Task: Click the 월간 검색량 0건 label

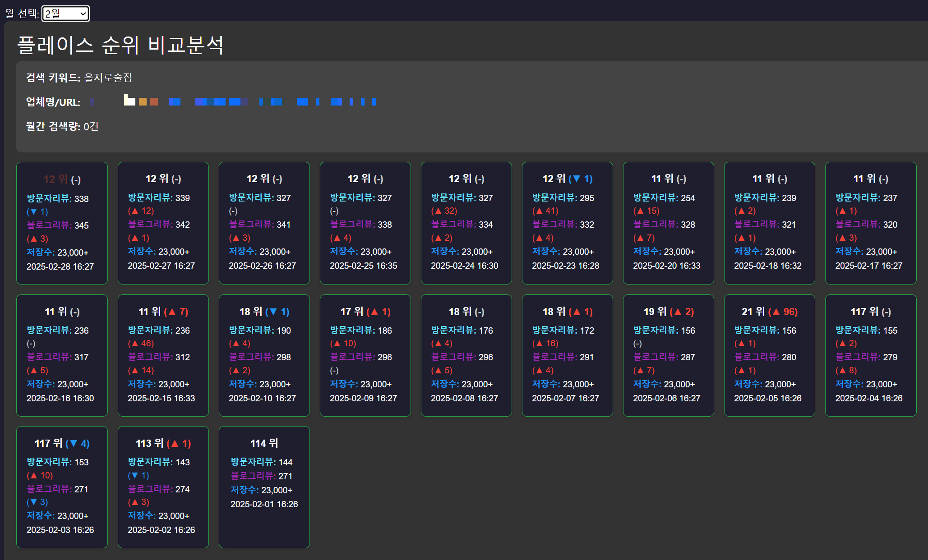Action: 62,126
